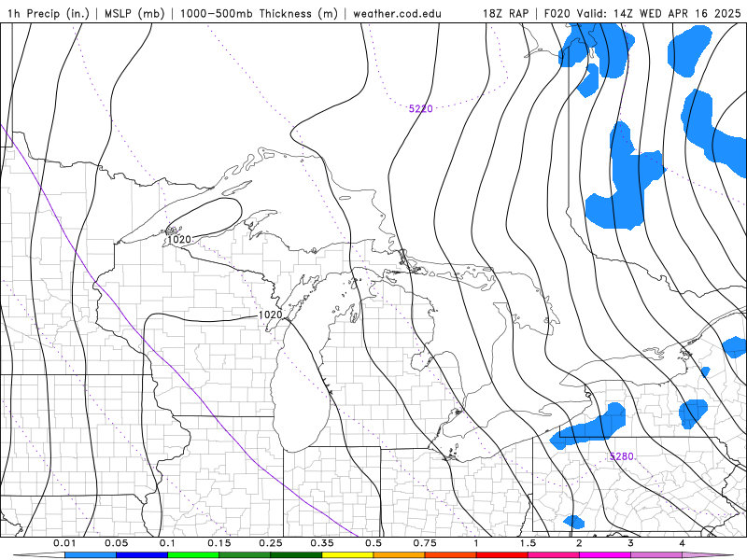This screenshot has height=560, width=747.
Task: Click the 0.35 colorbar tick label
Action: click(x=322, y=543)
